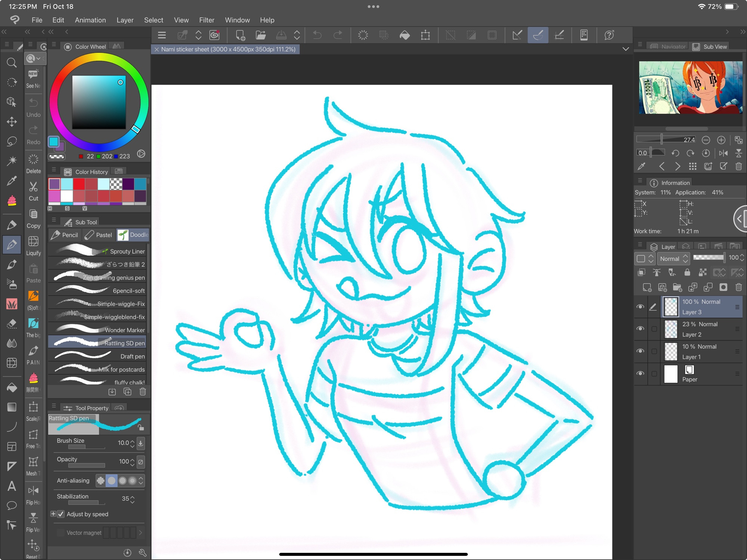Open the quick access magnifier dropdown
The height and width of the screenshot is (560, 747).
pyautogui.click(x=35, y=58)
